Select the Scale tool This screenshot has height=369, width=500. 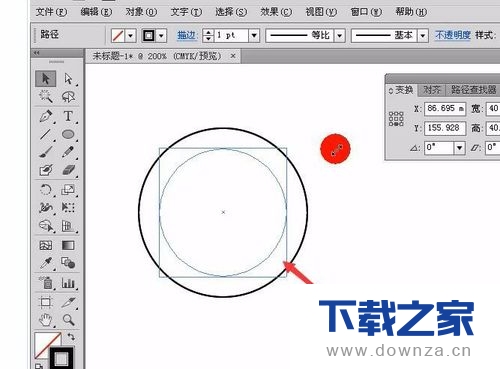tap(68, 190)
